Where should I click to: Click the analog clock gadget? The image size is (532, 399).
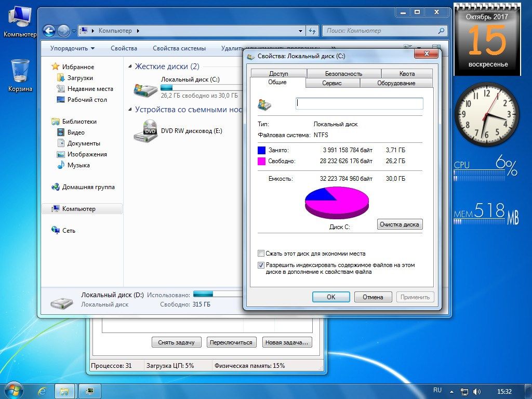tap(487, 114)
